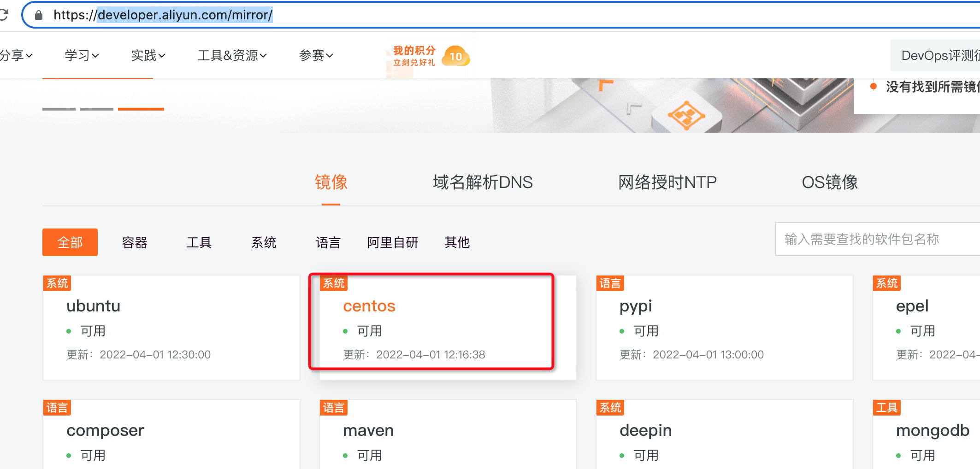980x469 pixels.
Task: Filter mirrors by 容器
Action: tap(135, 242)
